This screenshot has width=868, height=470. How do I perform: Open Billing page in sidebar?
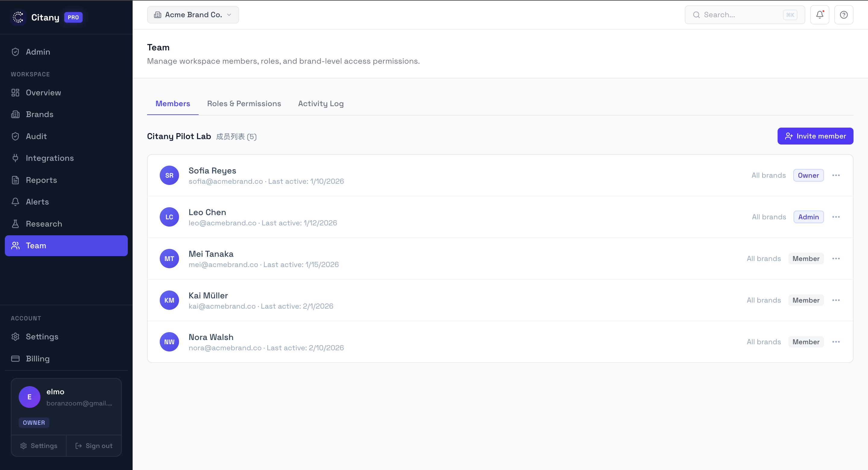(37, 358)
